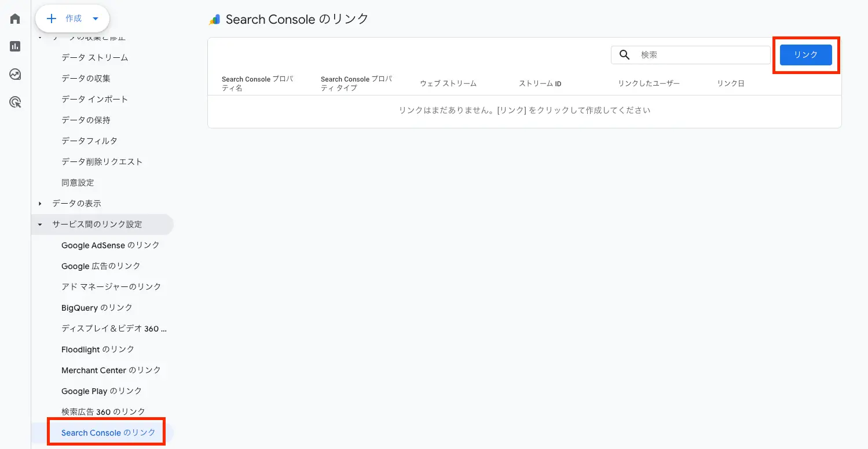Open the 作成 dropdown arrow
868x449 pixels.
96,19
